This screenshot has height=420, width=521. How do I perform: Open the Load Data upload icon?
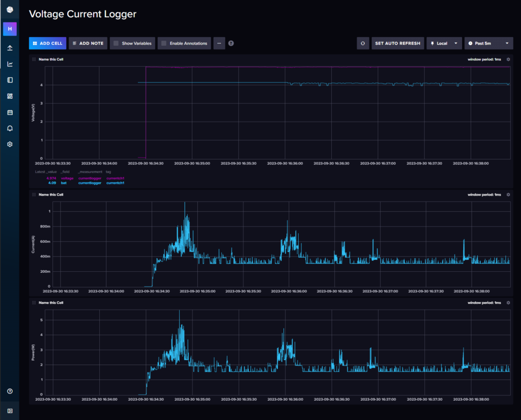[x=9, y=47]
